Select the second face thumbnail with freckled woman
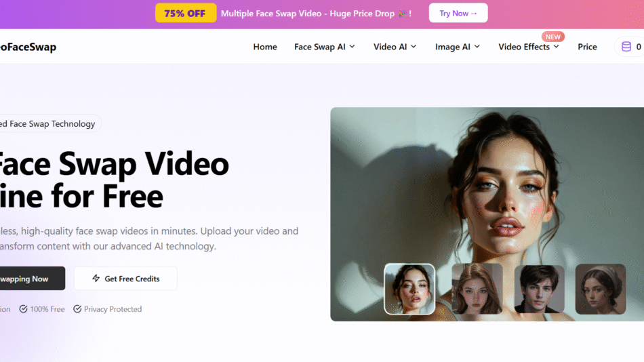This screenshot has height=362, width=644. point(477,289)
